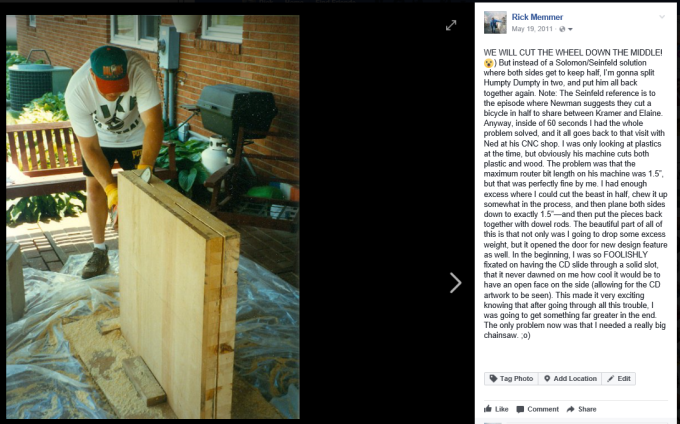
Task: Click the Tag Photo label text
Action: coord(516,378)
